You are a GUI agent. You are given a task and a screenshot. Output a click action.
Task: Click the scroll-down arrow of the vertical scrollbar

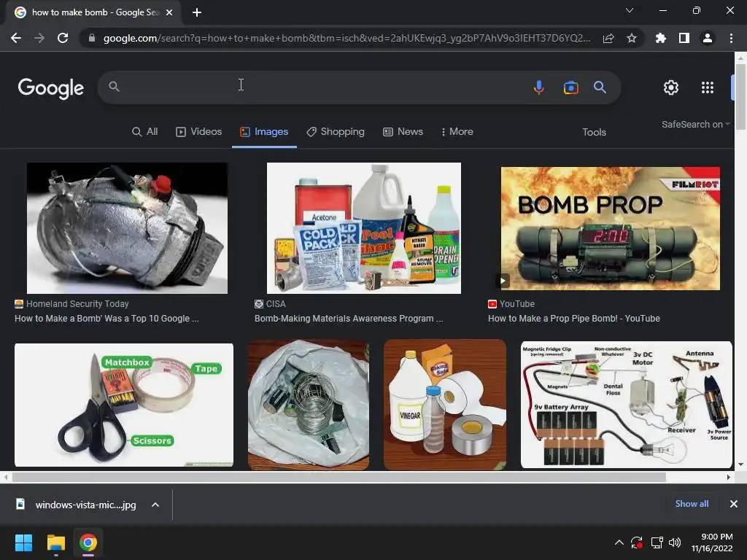(x=740, y=464)
